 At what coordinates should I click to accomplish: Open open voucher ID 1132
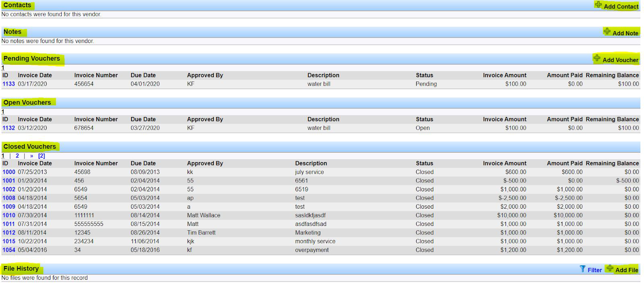click(x=8, y=128)
